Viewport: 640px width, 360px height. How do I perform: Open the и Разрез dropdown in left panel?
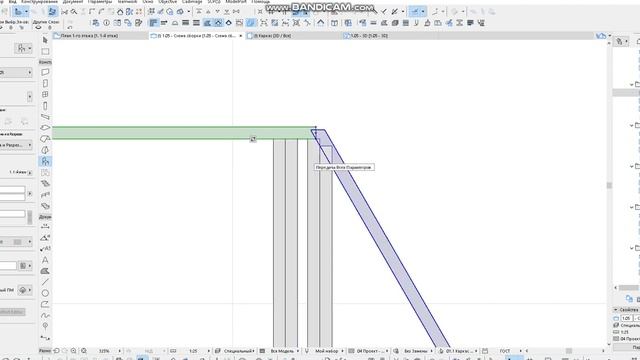16,145
